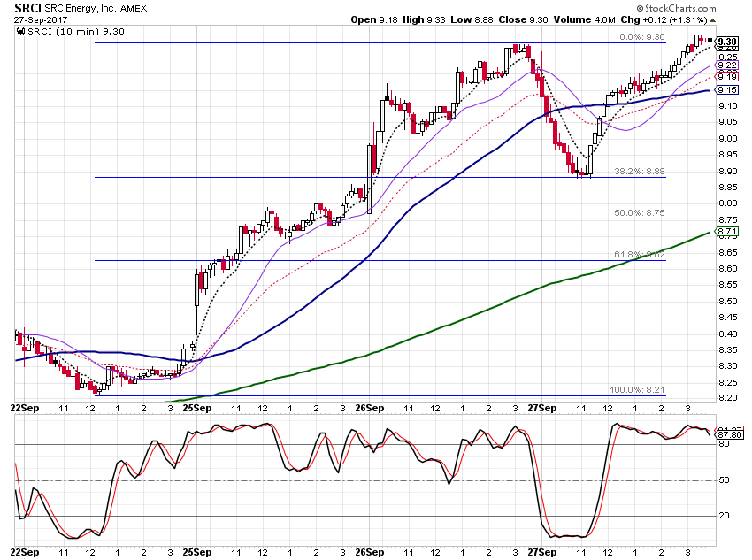Image resolution: width=752 pixels, height=560 pixels.
Task: Click the 8.40 price axis label
Action: coord(728,334)
